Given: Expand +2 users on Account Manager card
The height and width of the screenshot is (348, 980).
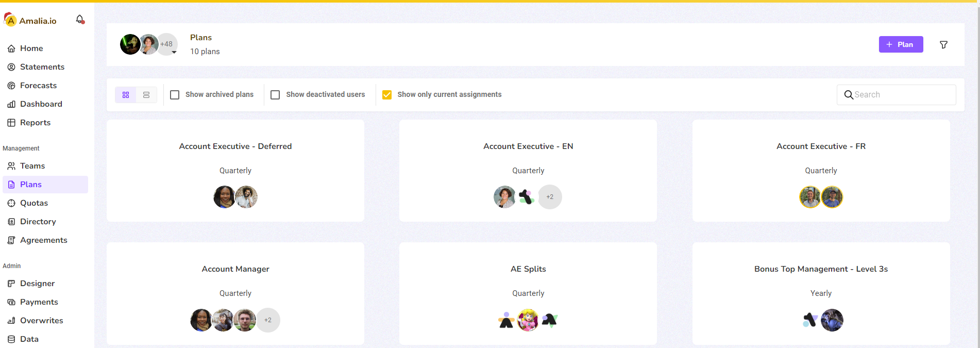Looking at the screenshot, I should [x=268, y=320].
